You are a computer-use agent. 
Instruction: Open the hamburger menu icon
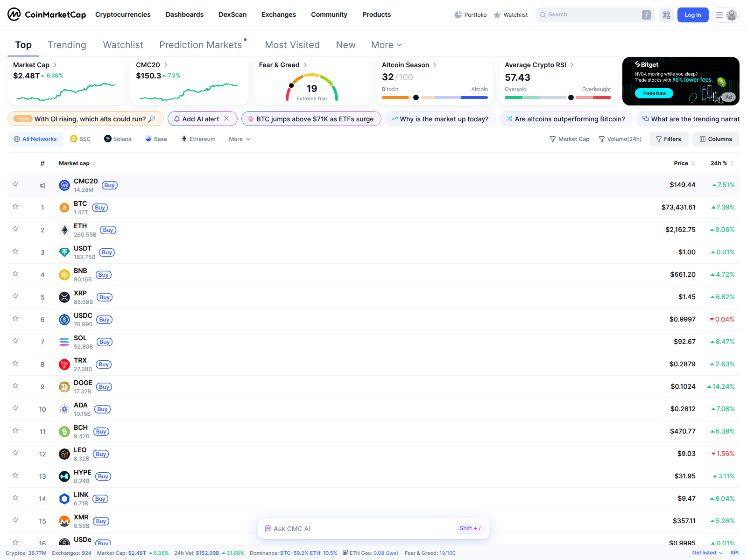(x=719, y=14)
